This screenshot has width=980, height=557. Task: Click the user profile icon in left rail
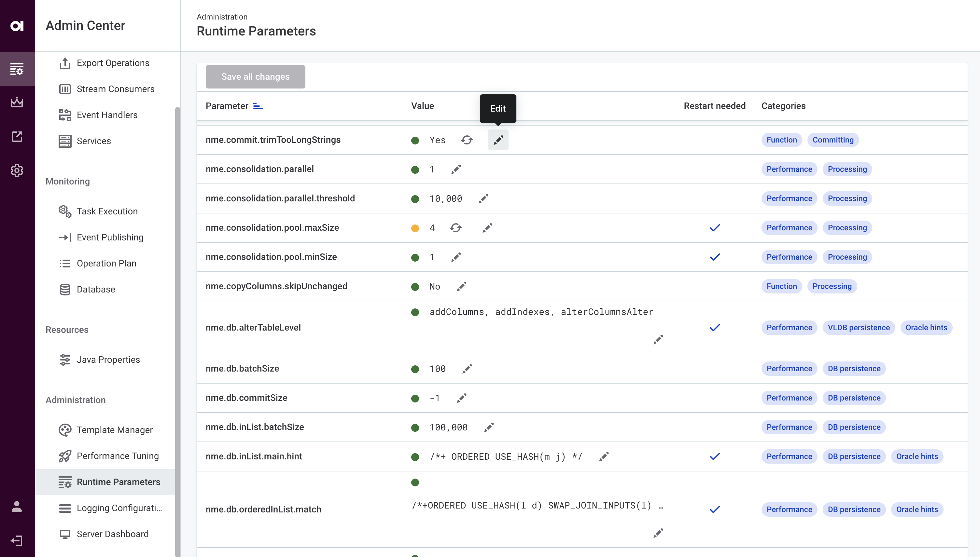point(17,507)
